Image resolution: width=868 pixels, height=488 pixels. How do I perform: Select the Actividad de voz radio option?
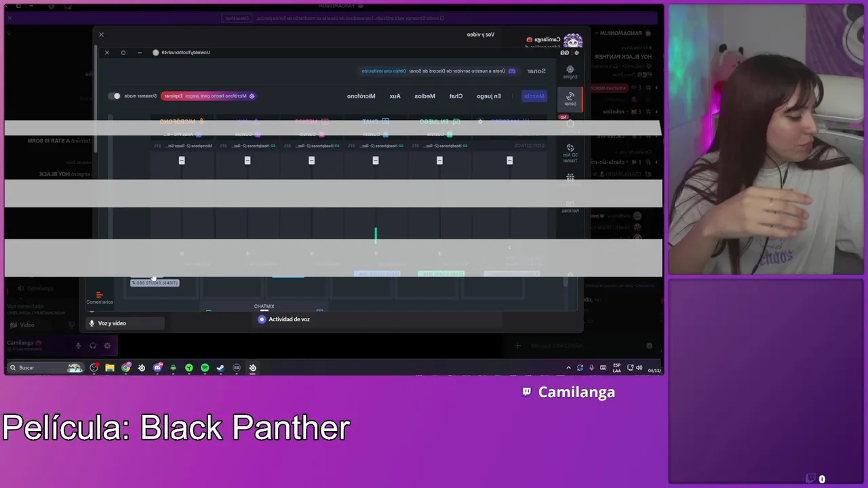[x=262, y=319]
